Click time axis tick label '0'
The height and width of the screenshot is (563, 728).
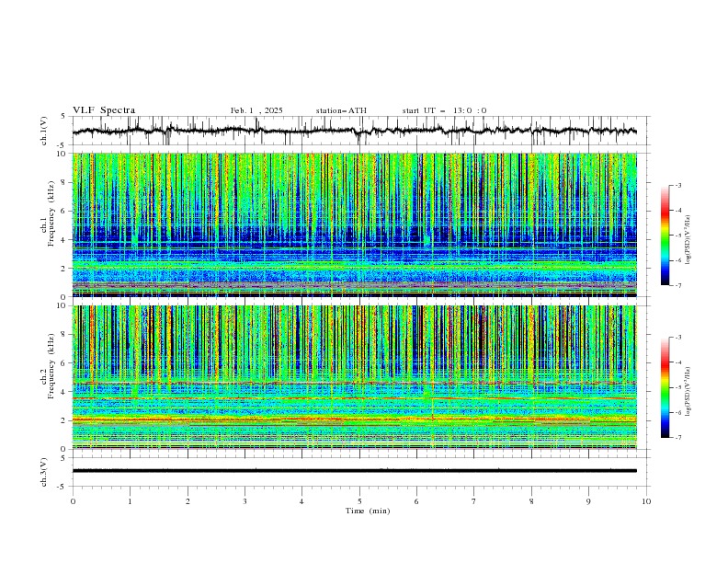tap(73, 501)
